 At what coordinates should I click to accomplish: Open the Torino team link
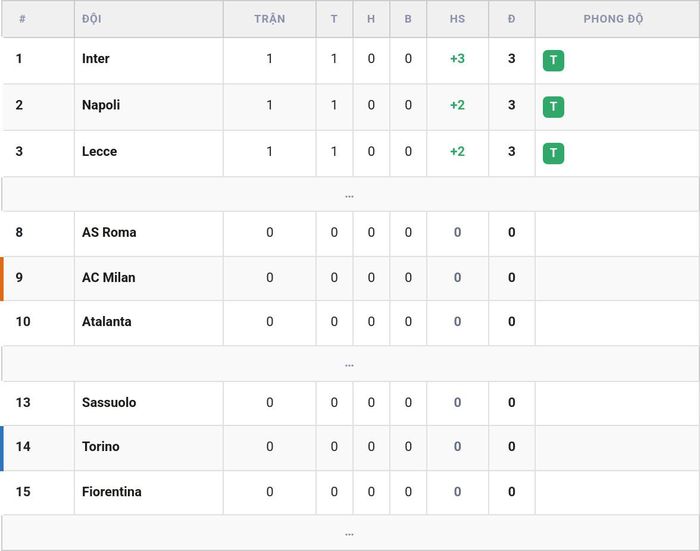(x=100, y=447)
